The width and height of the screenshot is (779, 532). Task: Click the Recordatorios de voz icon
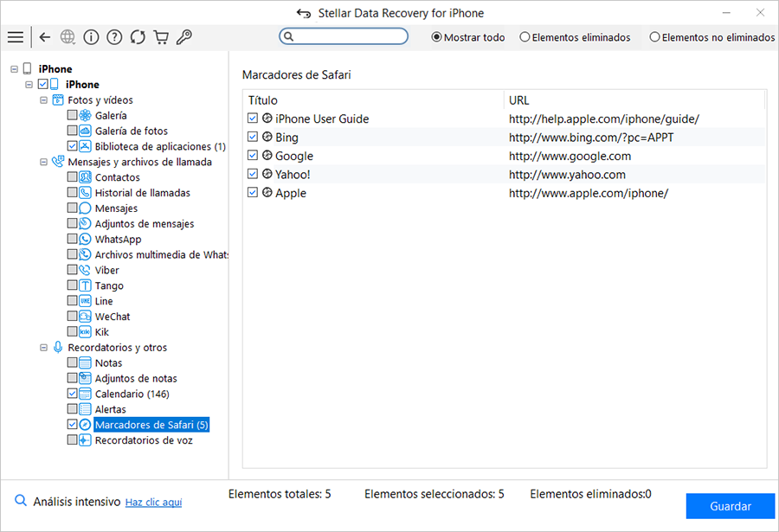[86, 439]
